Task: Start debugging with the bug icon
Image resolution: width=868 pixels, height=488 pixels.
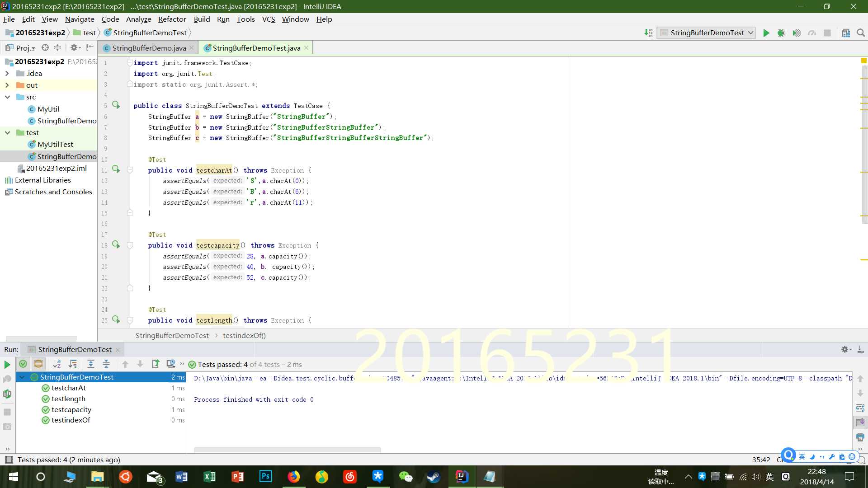Action: [781, 33]
